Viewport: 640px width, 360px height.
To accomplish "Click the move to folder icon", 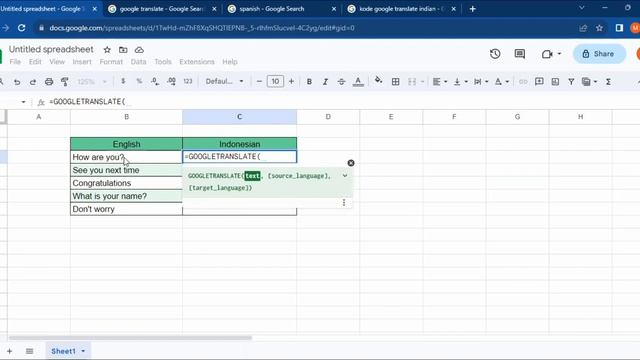I will [123, 50].
